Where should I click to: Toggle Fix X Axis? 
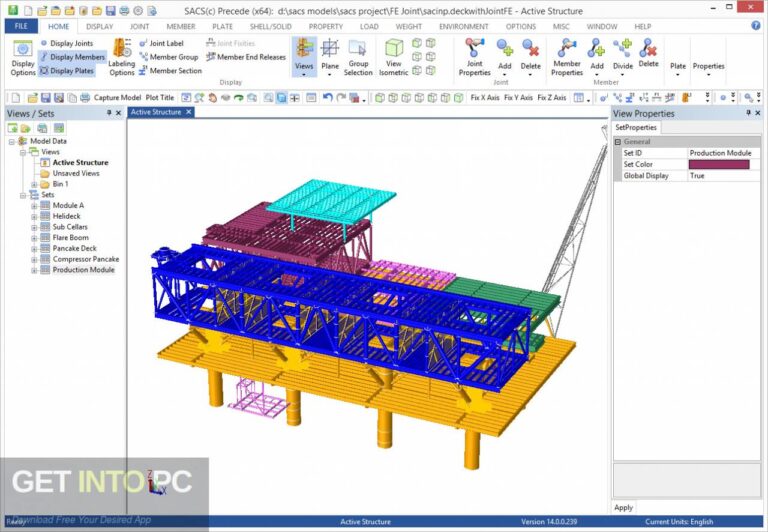coord(485,97)
